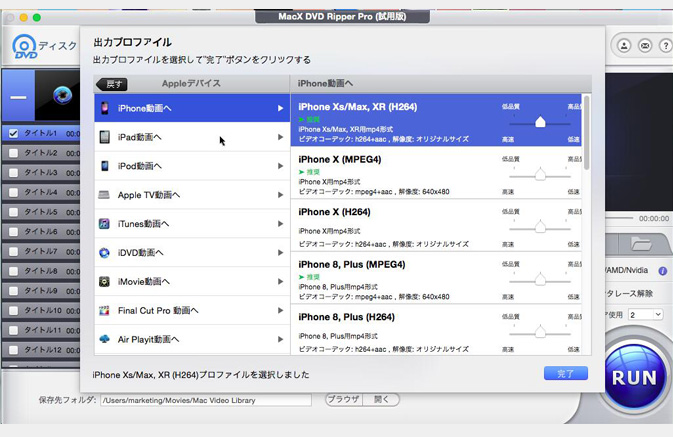The image size is (673, 437).
Task: Click the Appleデバイス column header
Action: (191, 83)
